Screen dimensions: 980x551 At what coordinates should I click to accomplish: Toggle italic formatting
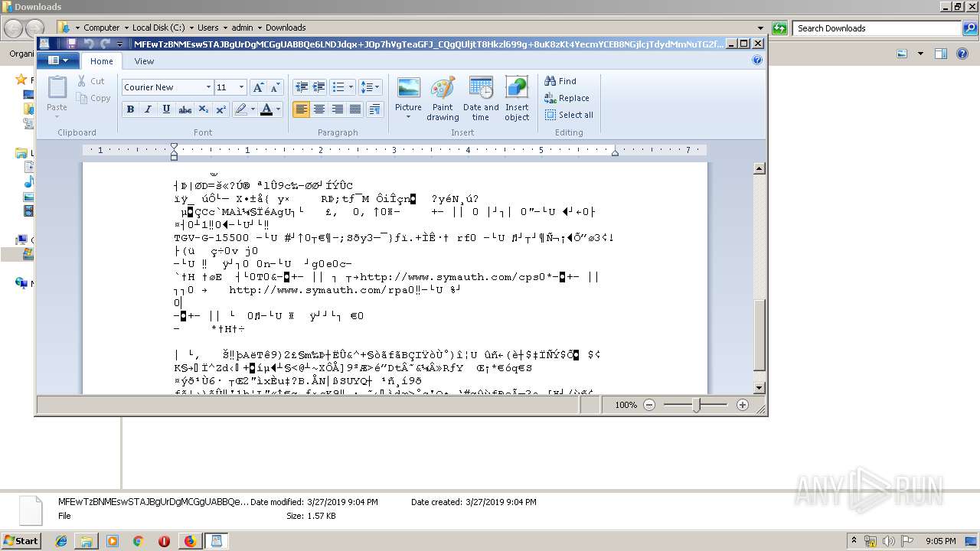click(149, 109)
